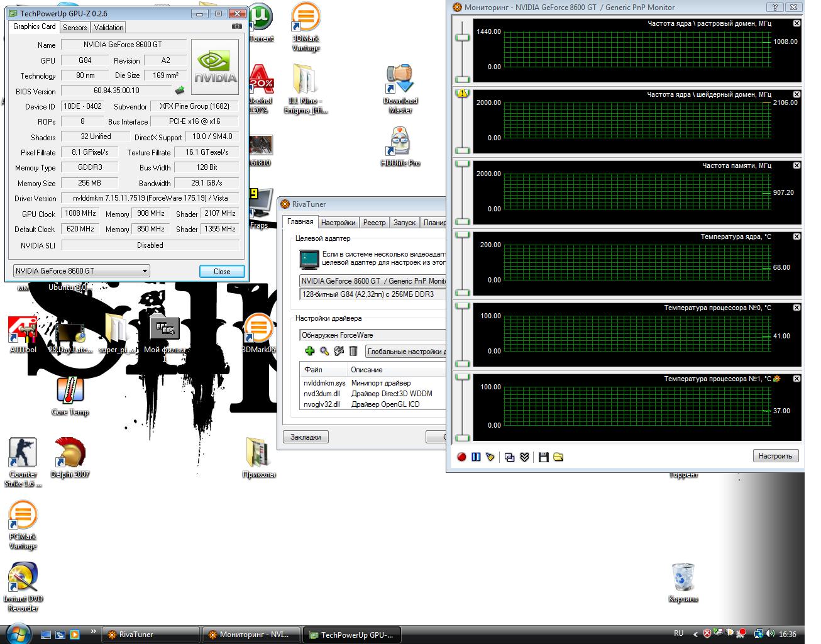821x644 pixels.
Task: Click the trash can icon in RivaTuner
Action: click(353, 351)
